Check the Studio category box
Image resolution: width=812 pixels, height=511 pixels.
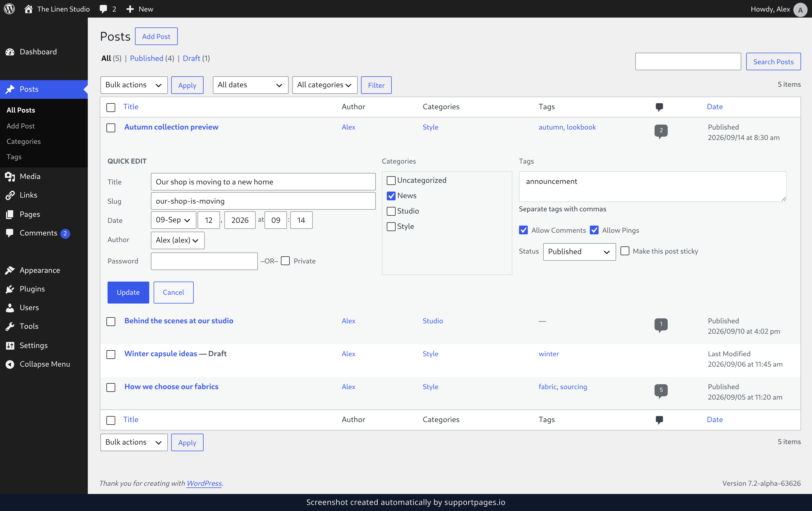[x=391, y=212]
